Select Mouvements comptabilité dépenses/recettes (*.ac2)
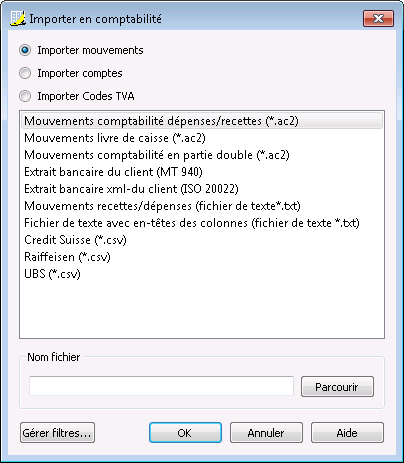This screenshot has height=463, width=404. (202, 121)
